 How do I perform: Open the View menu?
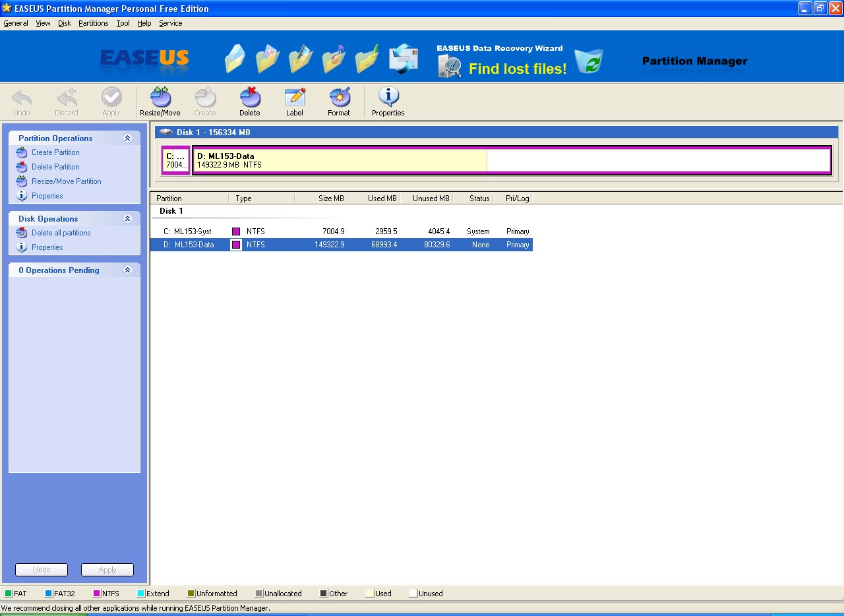click(43, 23)
